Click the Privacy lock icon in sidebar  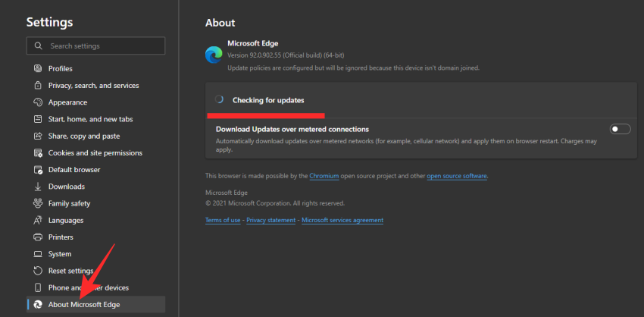pos(38,86)
